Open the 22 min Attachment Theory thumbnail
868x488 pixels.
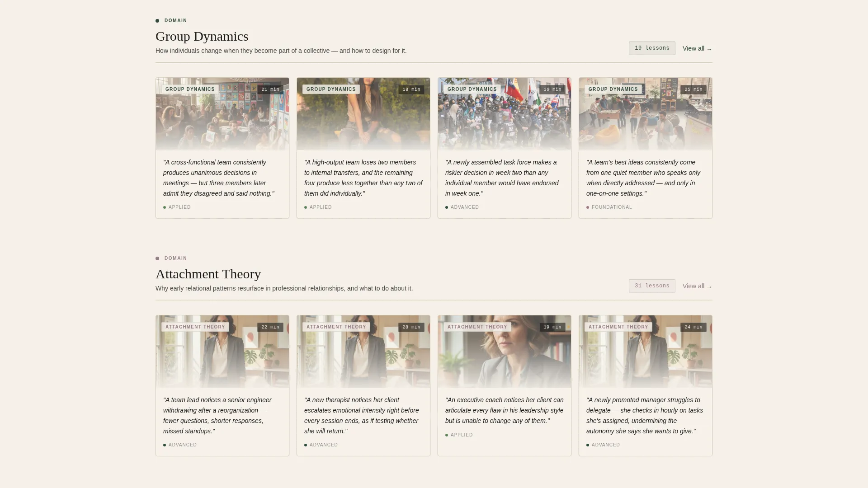(222, 352)
